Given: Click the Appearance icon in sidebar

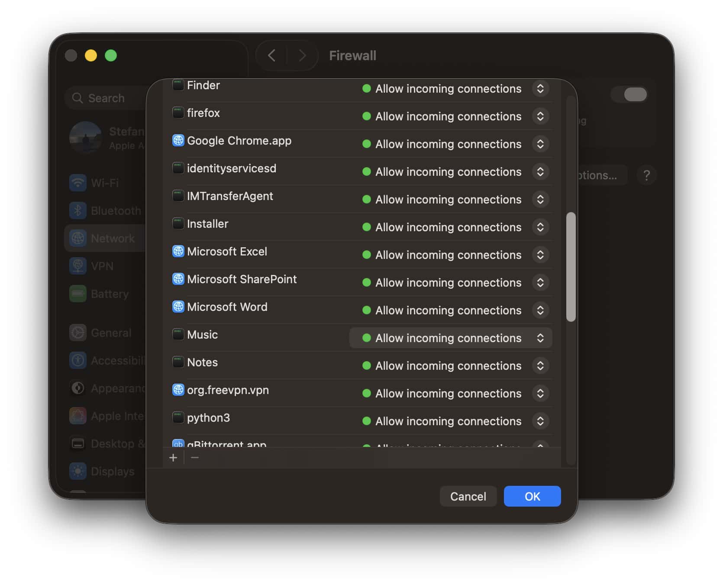Looking at the screenshot, I should click(x=78, y=388).
